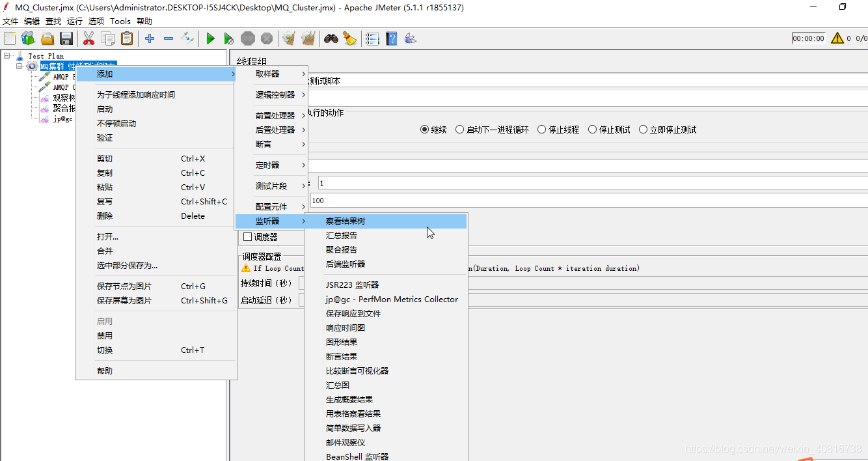
Task: Click the Clear All double broom icon
Action: [308, 38]
